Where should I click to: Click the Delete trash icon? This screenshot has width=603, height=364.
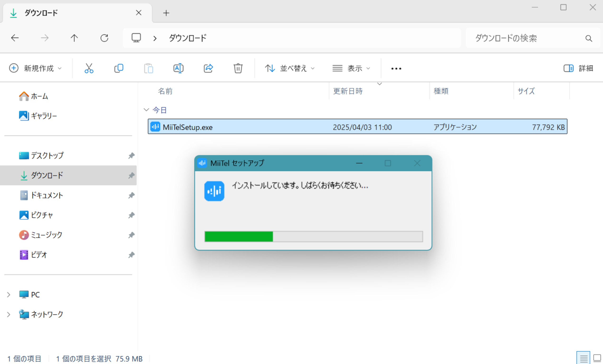coord(238,68)
